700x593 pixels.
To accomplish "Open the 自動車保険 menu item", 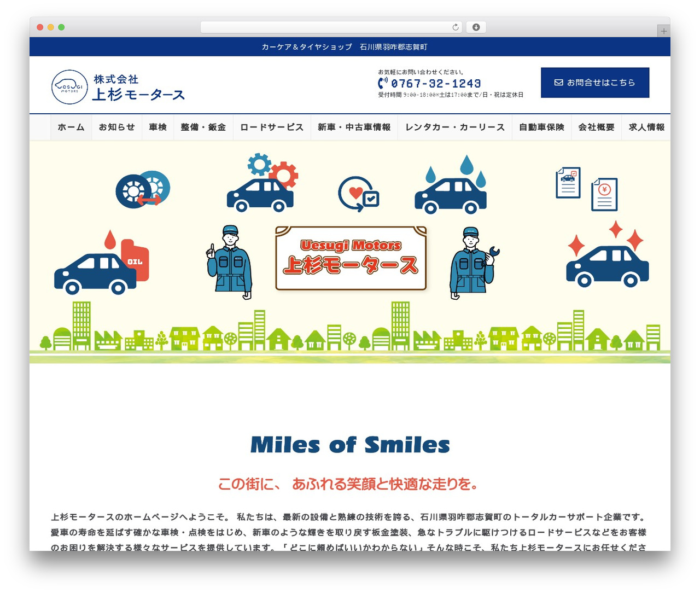I will tap(541, 127).
